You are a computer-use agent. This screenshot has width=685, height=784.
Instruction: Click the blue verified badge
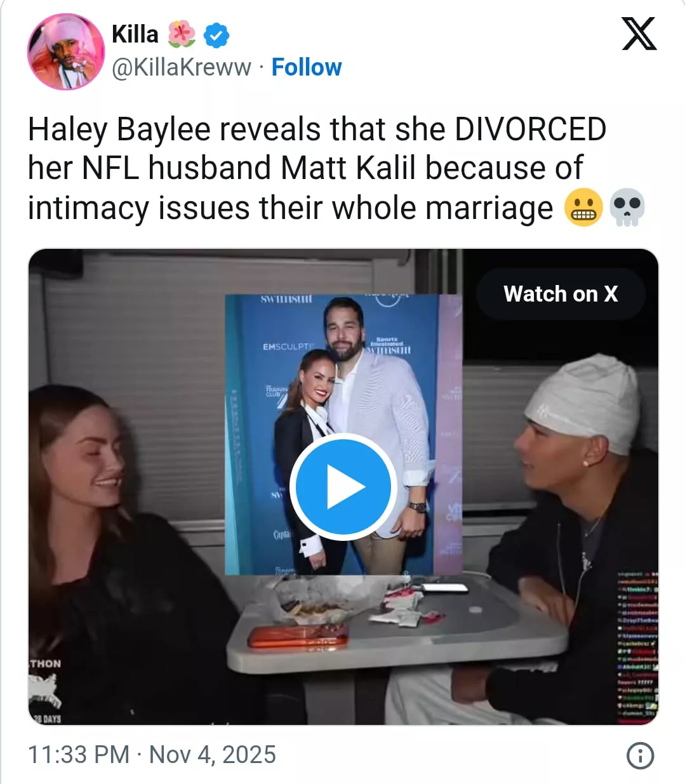pos(216,35)
